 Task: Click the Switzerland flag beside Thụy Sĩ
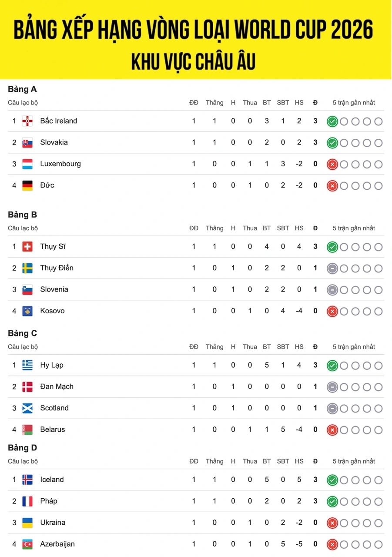(27, 247)
